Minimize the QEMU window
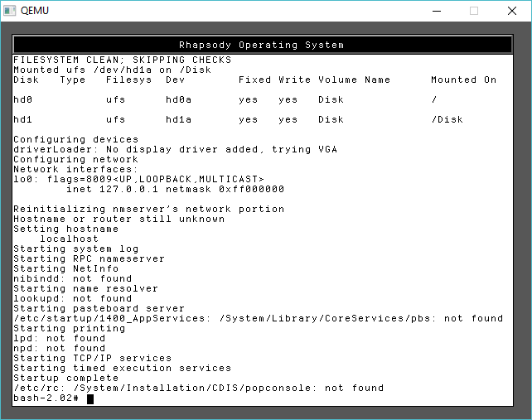 (x=436, y=11)
